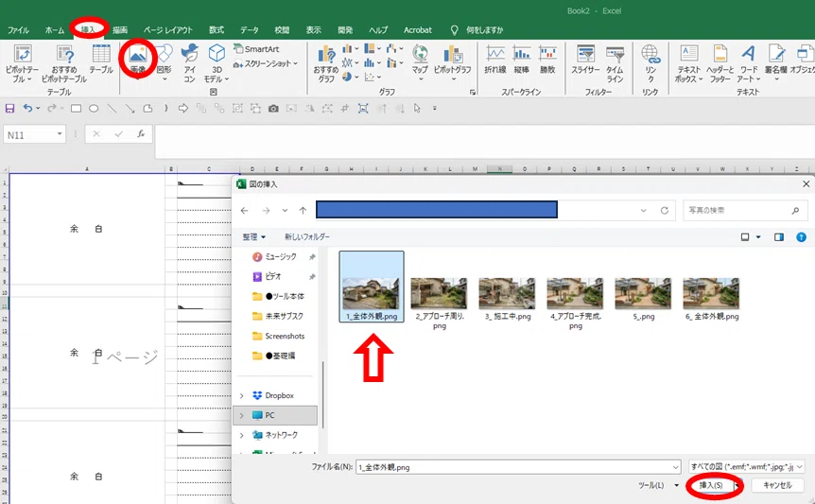This screenshot has width=815, height=504.
Task: Open Header and Footer (ヘッダーとフッター)
Action: coord(720,63)
